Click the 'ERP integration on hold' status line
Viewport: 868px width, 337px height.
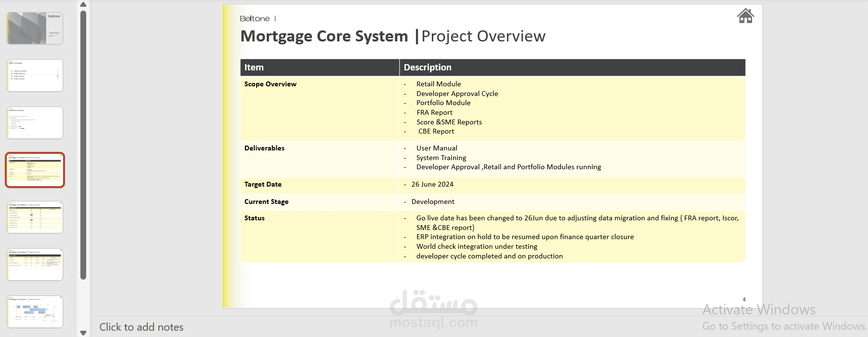pyautogui.click(x=525, y=237)
